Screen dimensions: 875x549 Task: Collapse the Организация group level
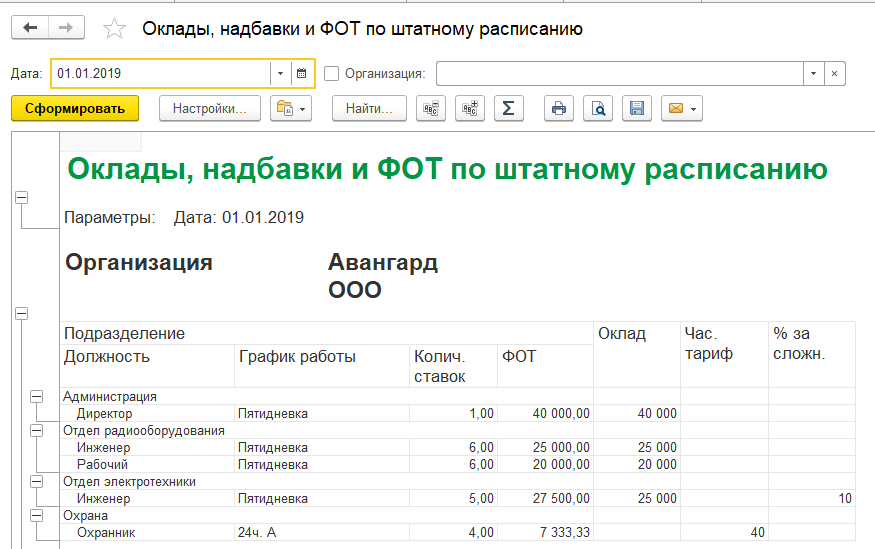[x=22, y=314]
